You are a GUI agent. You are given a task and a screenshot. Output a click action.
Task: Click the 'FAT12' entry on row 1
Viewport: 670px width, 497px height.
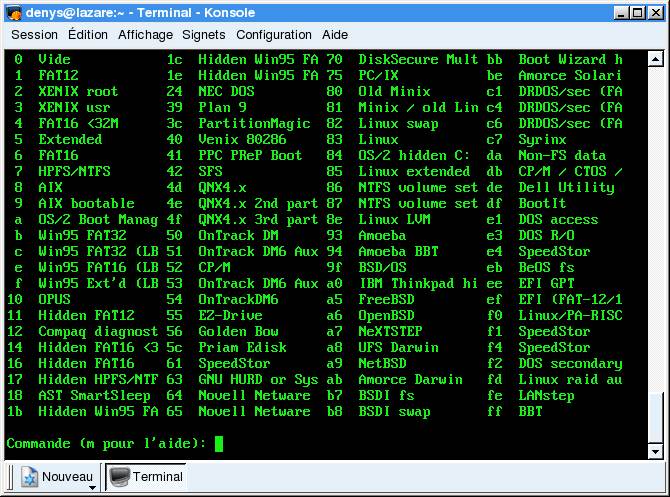coord(58,75)
